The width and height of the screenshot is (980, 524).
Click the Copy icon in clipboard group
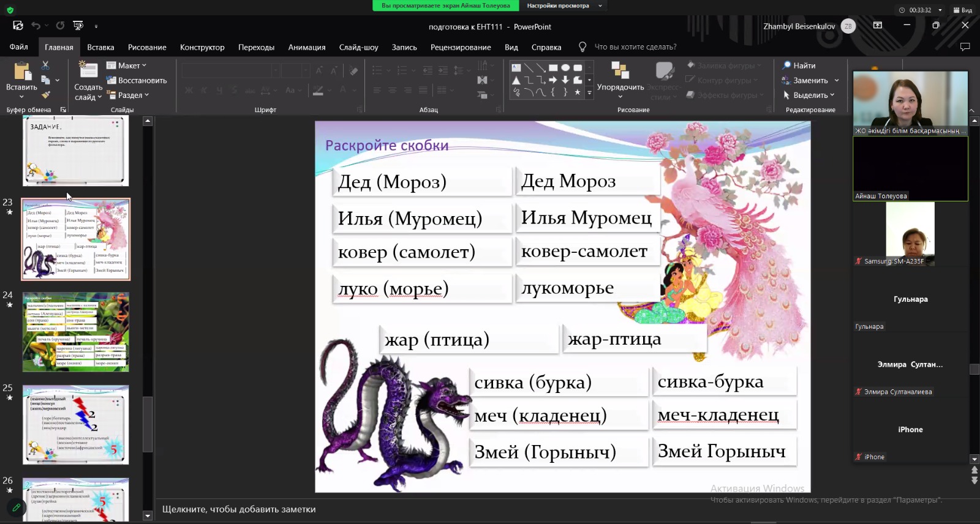45,80
